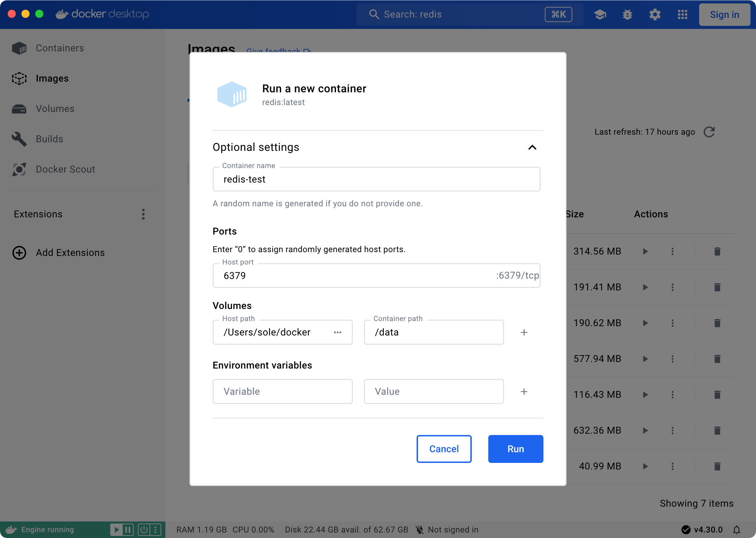Viewport: 756px width, 538px height.
Task: Click the search bar showing redis
Action: pos(470,14)
